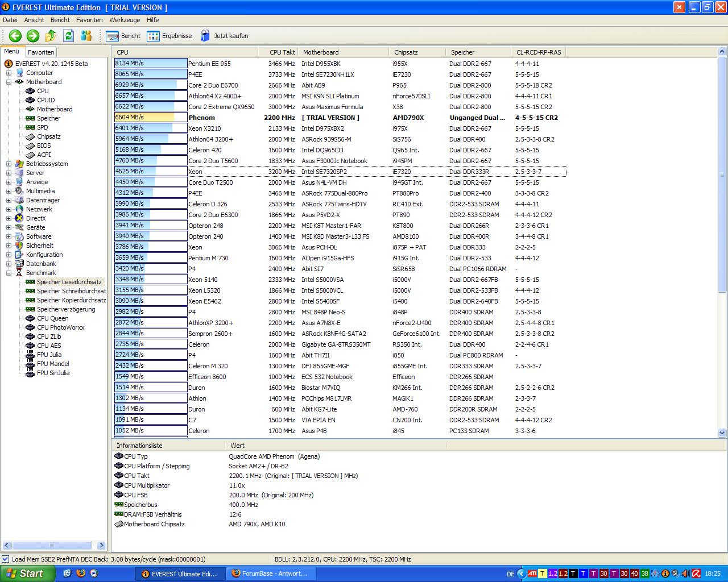728x582 pixels.
Task: Click the Windows Start button
Action: tap(28, 573)
